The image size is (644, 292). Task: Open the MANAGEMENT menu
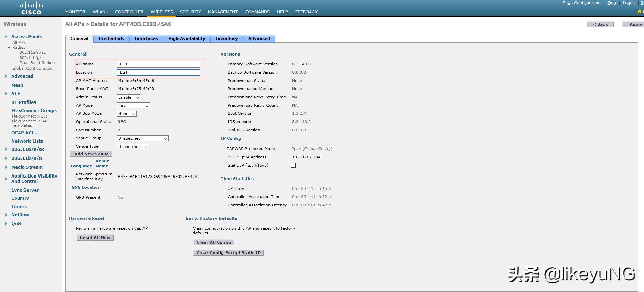click(222, 12)
